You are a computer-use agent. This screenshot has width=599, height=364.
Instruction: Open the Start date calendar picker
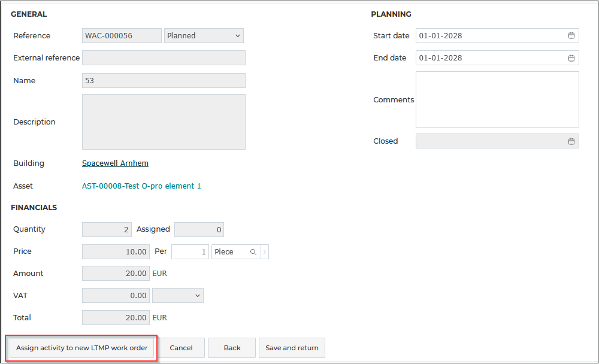tap(571, 35)
